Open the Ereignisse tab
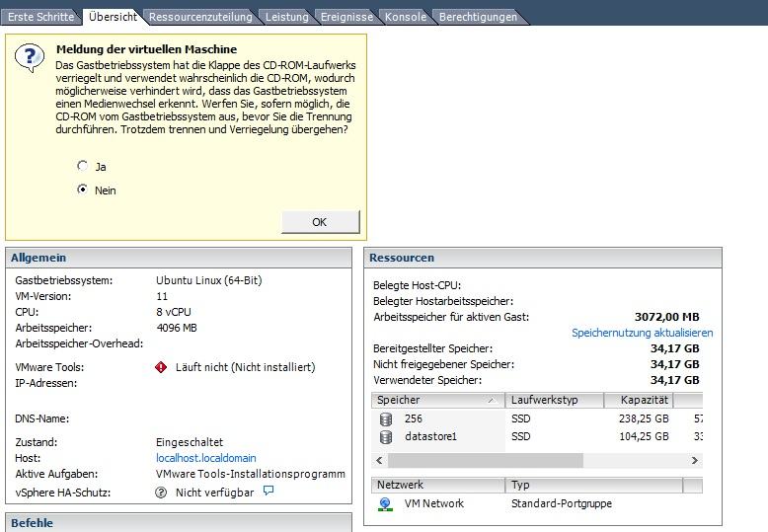Screen dimensions: 768x532 tap(346, 17)
